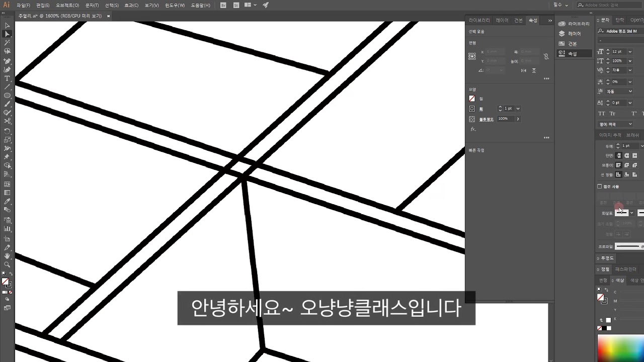Viewport: 644px width, 362px height.
Task: Select the round cap stroke option
Action: [627, 155]
